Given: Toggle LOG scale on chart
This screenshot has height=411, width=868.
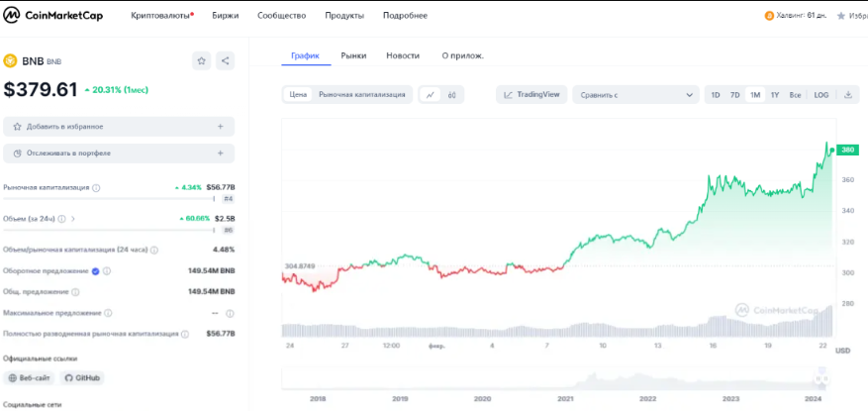Looking at the screenshot, I should click(x=821, y=95).
